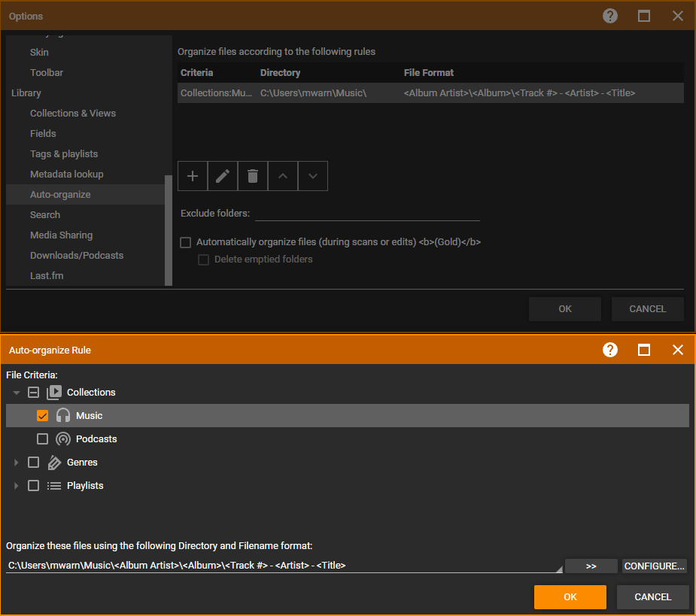Open help in the Auto-organize Rule dialog
The image size is (696, 616).
coord(610,350)
